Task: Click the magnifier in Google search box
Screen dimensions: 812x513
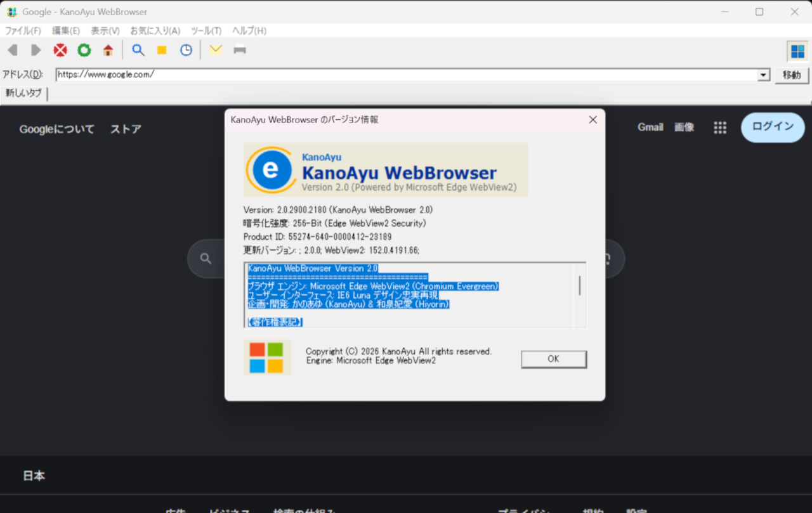Action: coord(206,258)
